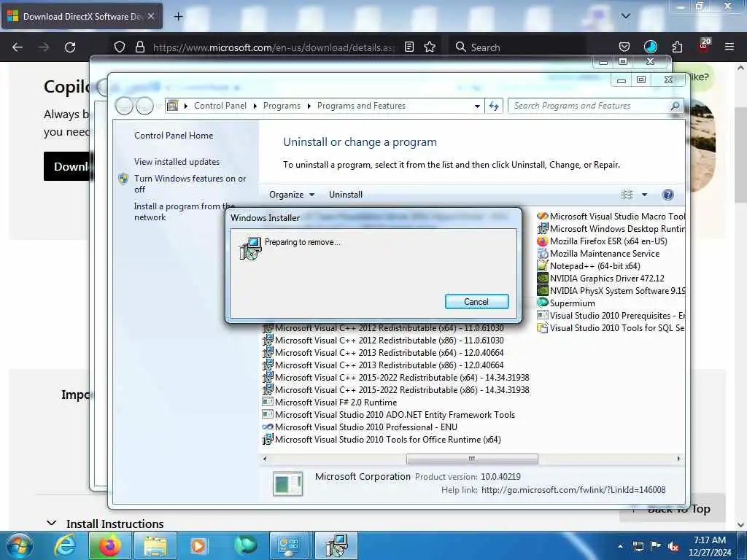
Task: Open the Organize dropdown menu
Action: click(291, 194)
